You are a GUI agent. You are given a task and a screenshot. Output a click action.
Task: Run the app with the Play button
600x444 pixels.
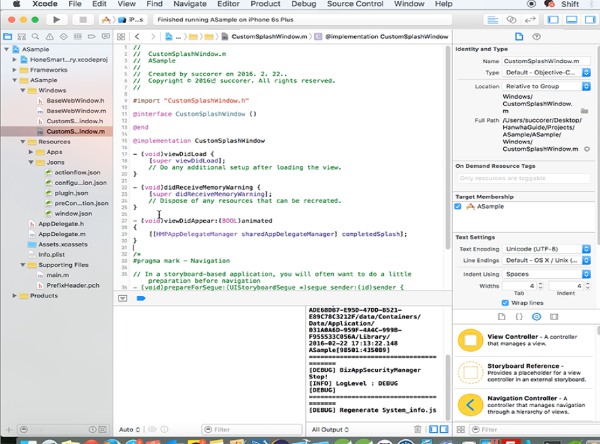click(x=57, y=20)
